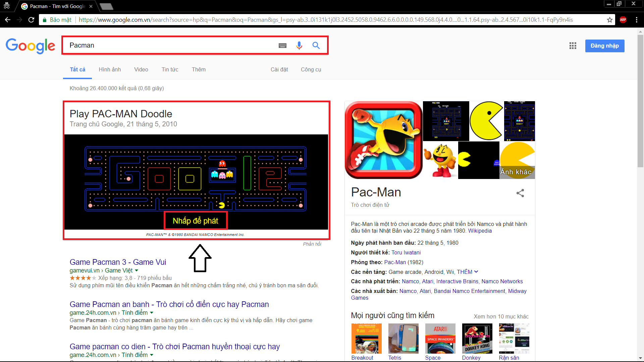Image resolution: width=644 pixels, height=362 pixels.
Task: Start the search with the magnifier icon
Action: click(316, 45)
